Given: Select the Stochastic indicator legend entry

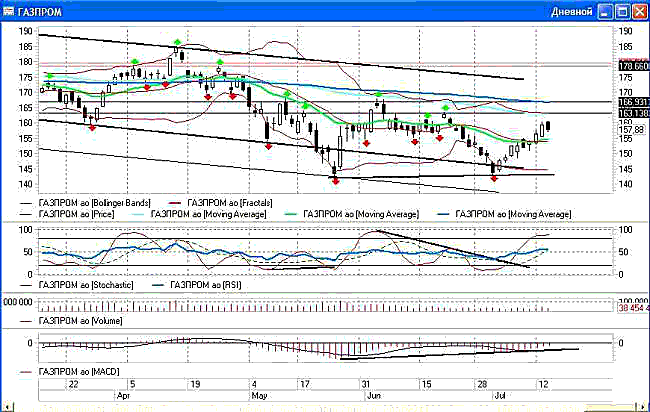Looking at the screenshot, I should 80,285.
